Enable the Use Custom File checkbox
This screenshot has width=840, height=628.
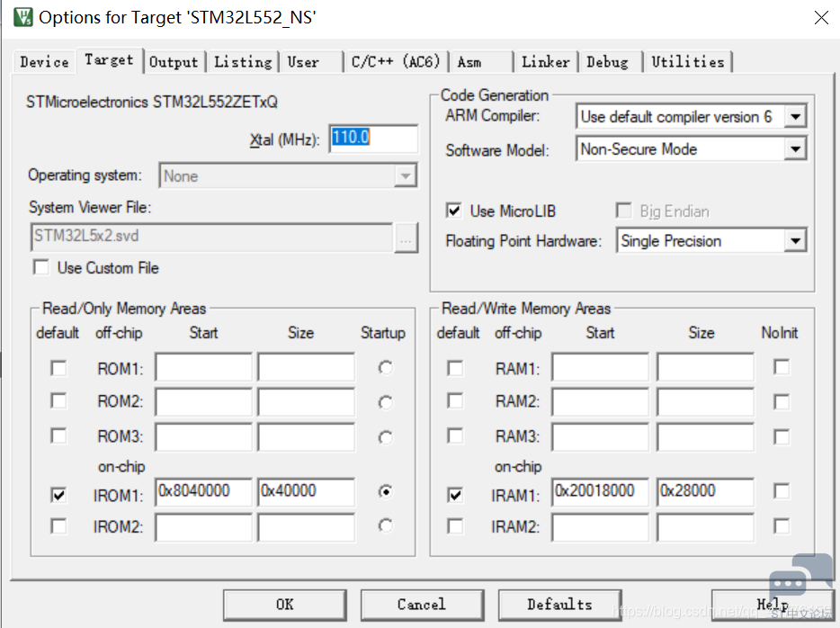(41, 267)
